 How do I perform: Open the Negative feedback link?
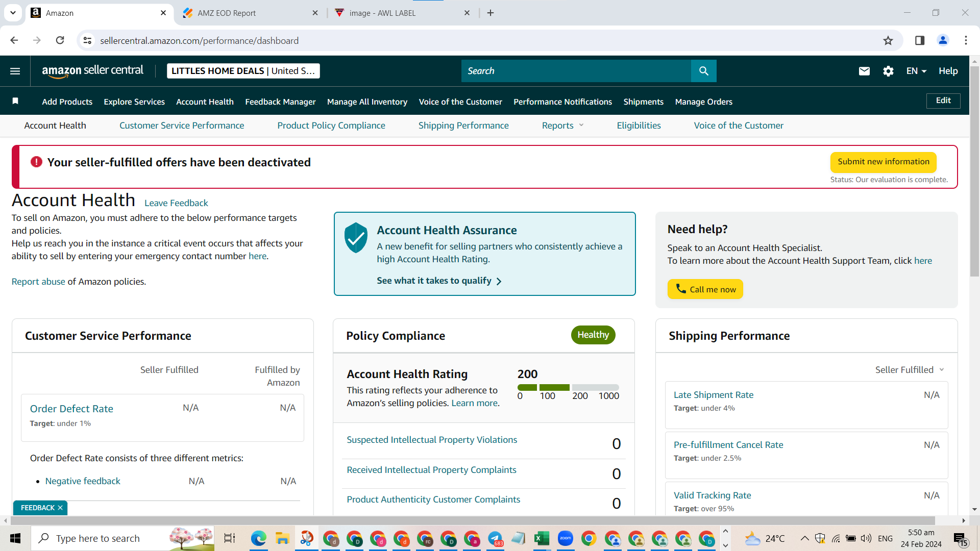[83, 481]
